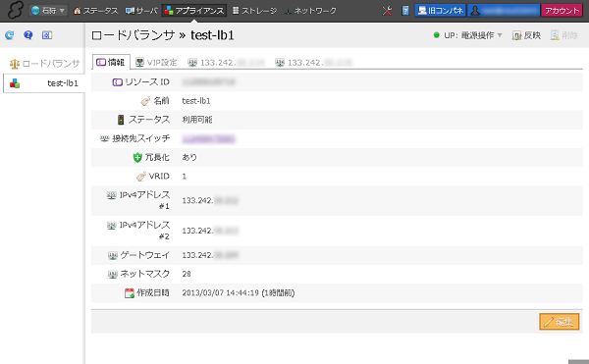Image resolution: width=589 pixels, height=364 pixels.
Task: Open the ストレージ menu
Action: [x=254, y=11]
